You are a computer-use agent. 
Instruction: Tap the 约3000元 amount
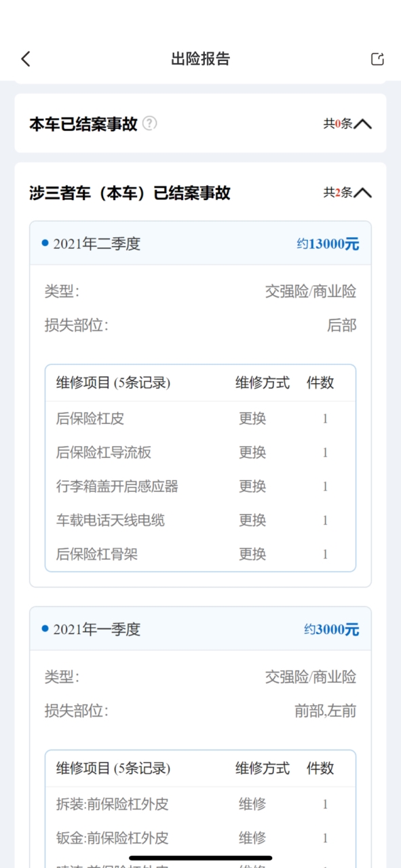[x=331, y=629]
